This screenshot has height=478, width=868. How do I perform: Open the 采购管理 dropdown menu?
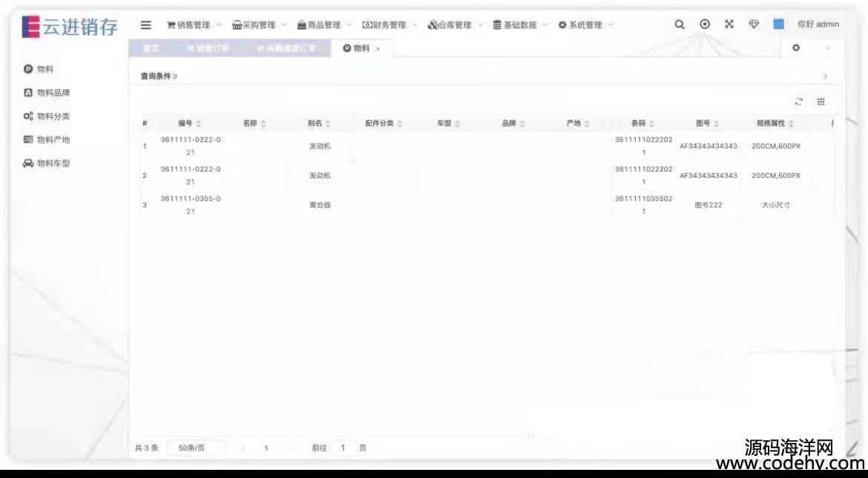(x=260, y=25)
